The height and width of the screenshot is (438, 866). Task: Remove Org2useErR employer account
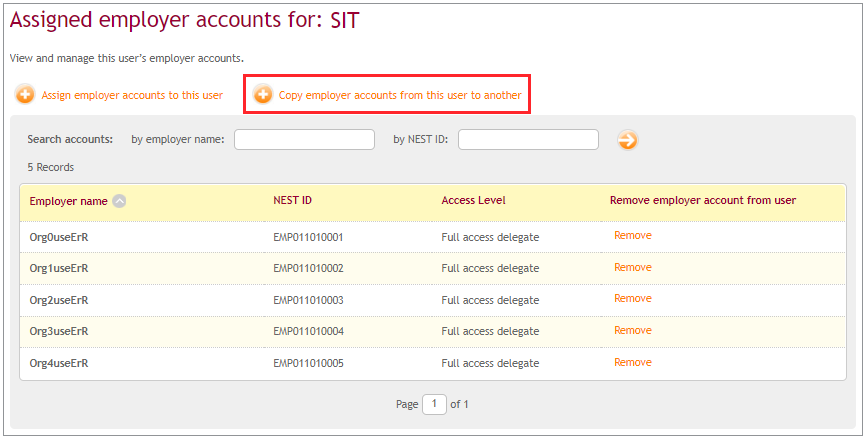(633, 298)
